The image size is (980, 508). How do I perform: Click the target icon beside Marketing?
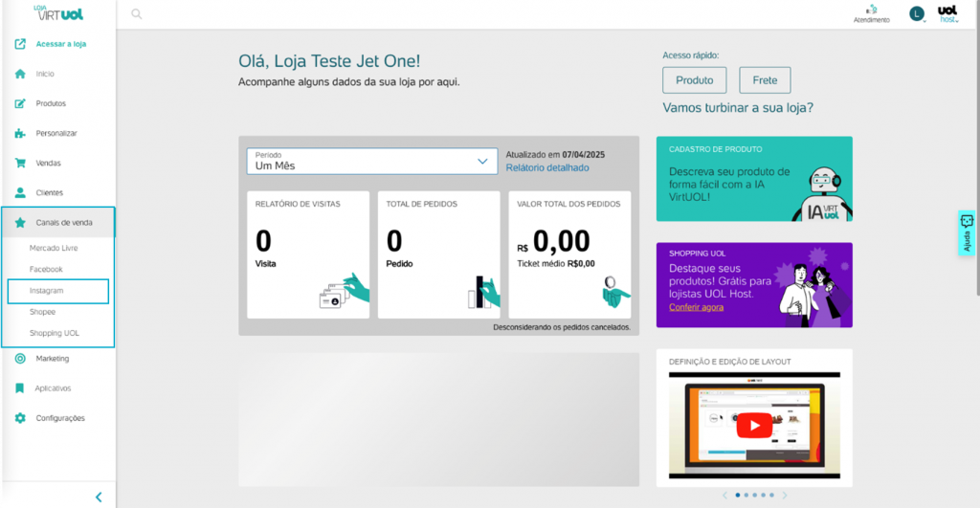coord(20,359)
